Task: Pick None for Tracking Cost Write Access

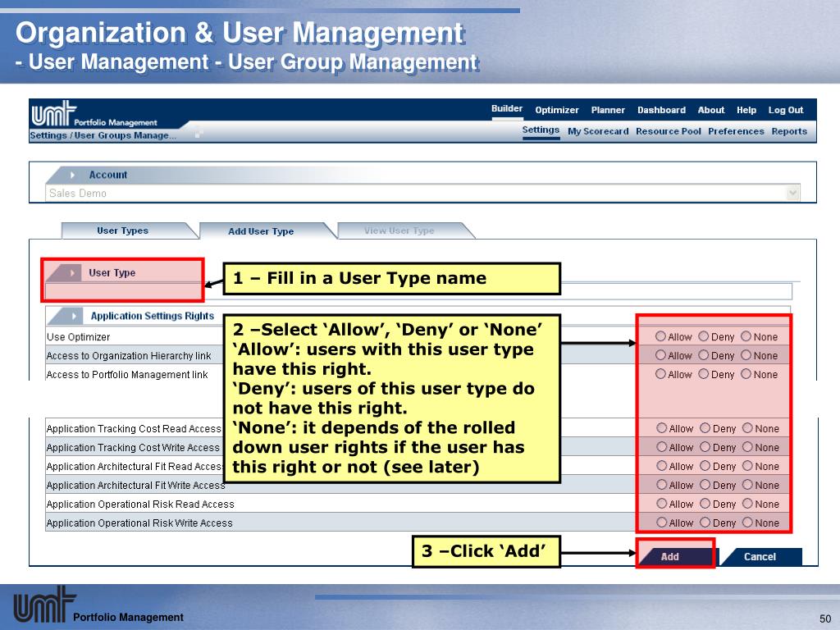Action: click(748, 447)
